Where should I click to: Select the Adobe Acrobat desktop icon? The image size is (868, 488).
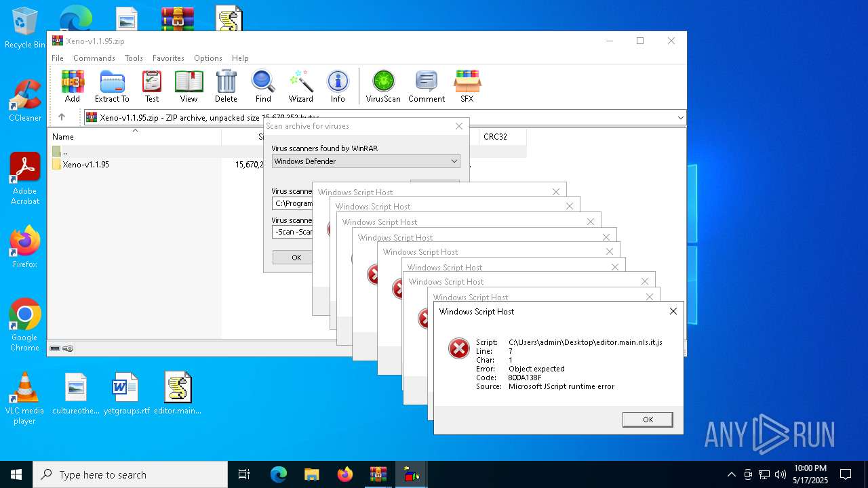(x=25, y=179)
